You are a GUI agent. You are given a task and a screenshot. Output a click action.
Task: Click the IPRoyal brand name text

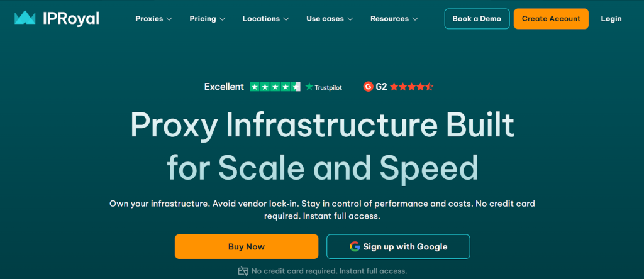click(71, 18)
